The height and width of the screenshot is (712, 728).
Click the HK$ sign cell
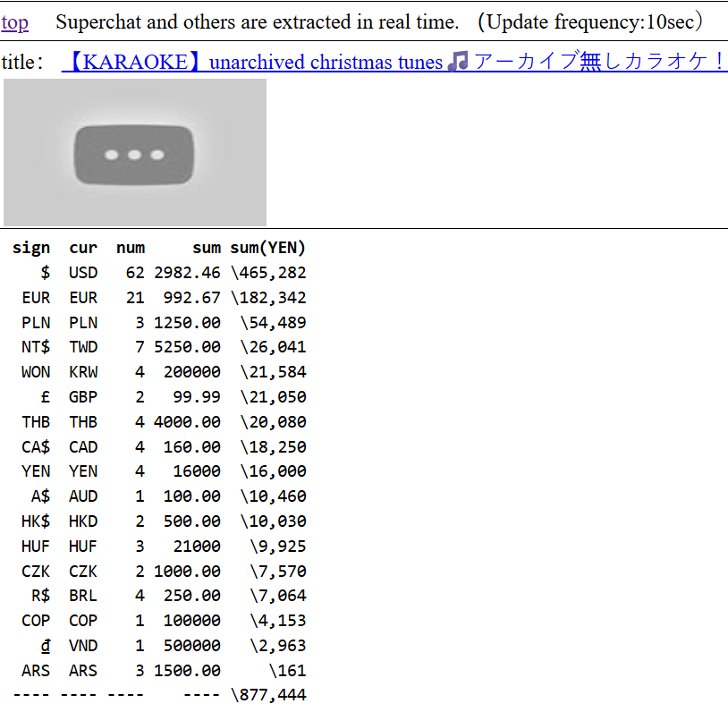pos(36,521)
